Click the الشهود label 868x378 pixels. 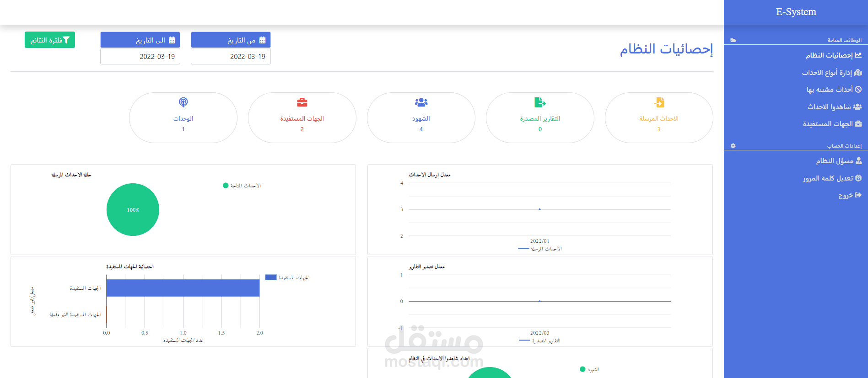pos(421,119)
